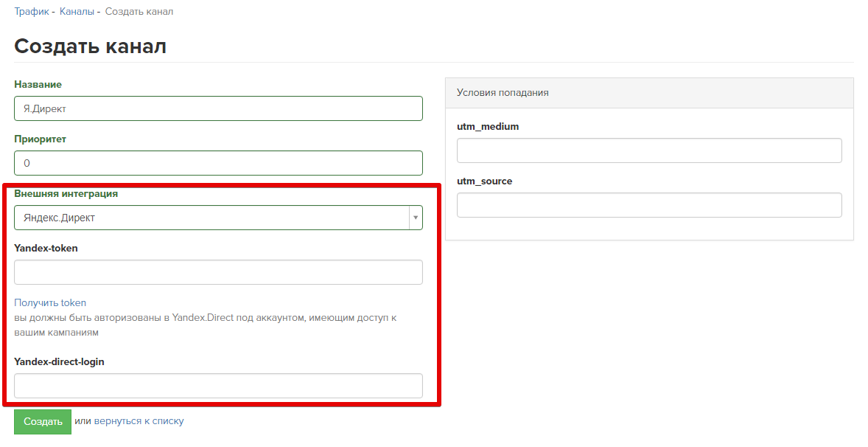Click the Получить token link
The image size is (868, 447).
(x=50, y=302)
